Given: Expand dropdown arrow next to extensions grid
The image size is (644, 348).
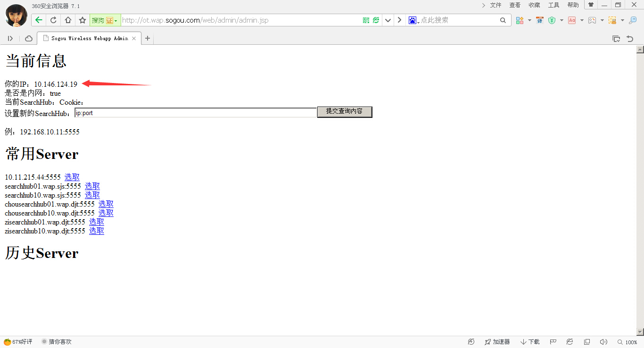Looking at the screenshot, I should coord(529,20).
